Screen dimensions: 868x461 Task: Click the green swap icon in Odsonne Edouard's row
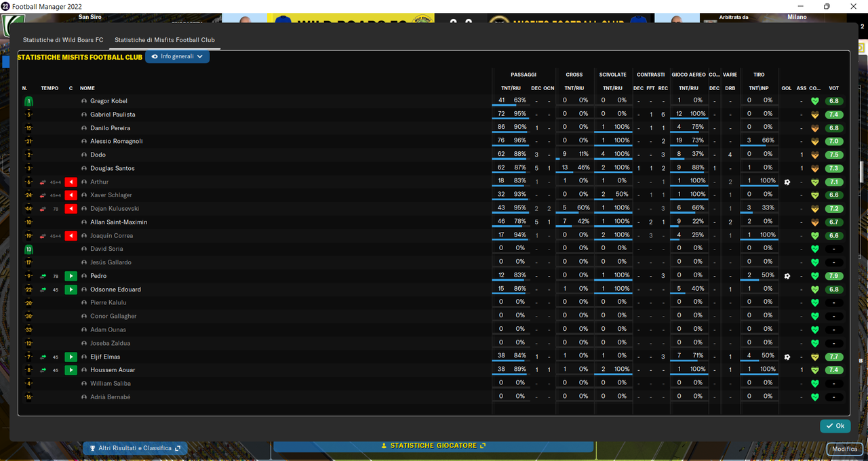click(x=43, y=289)
